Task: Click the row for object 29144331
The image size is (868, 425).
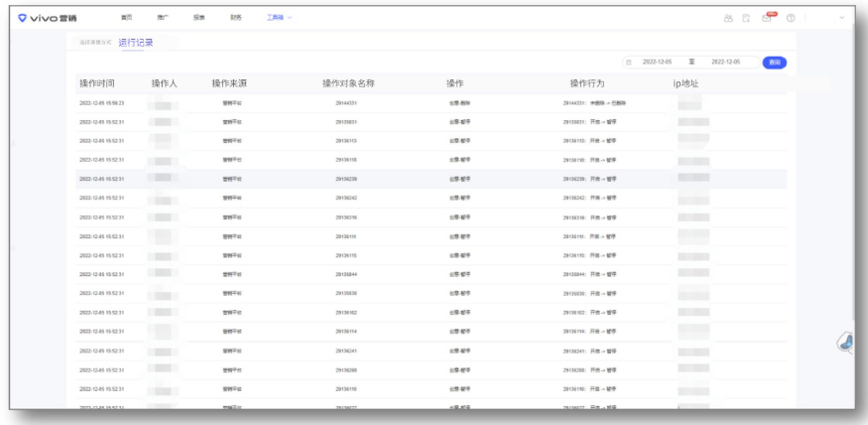Action: 346,102
